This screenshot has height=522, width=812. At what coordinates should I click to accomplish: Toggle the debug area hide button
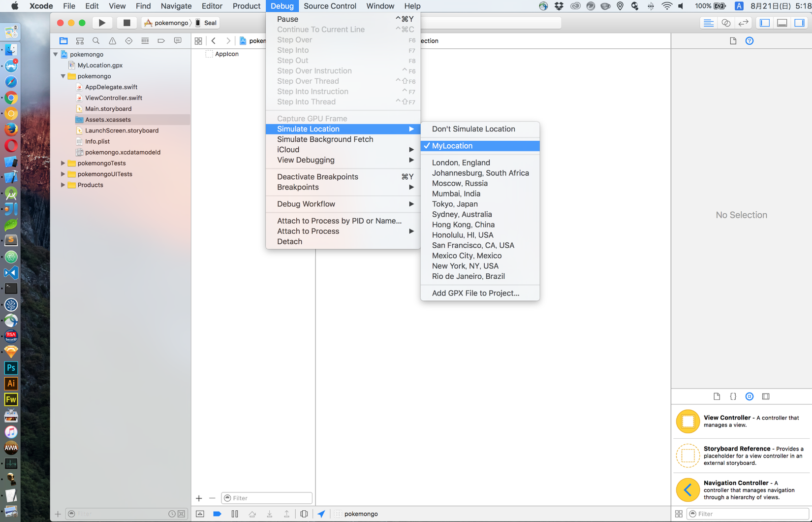[200, 514]
